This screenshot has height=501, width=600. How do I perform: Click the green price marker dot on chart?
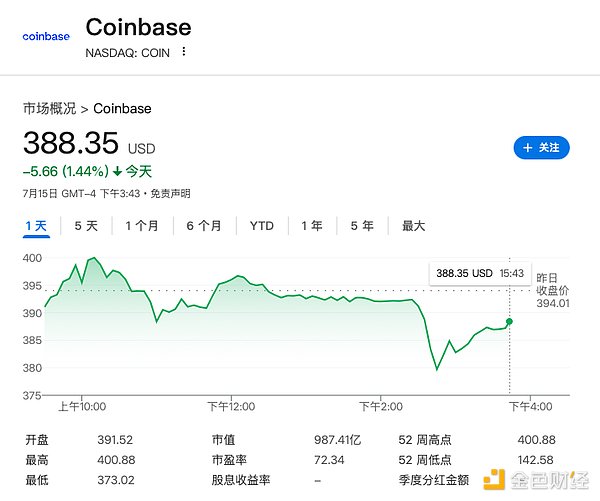[x=510, y=321]
